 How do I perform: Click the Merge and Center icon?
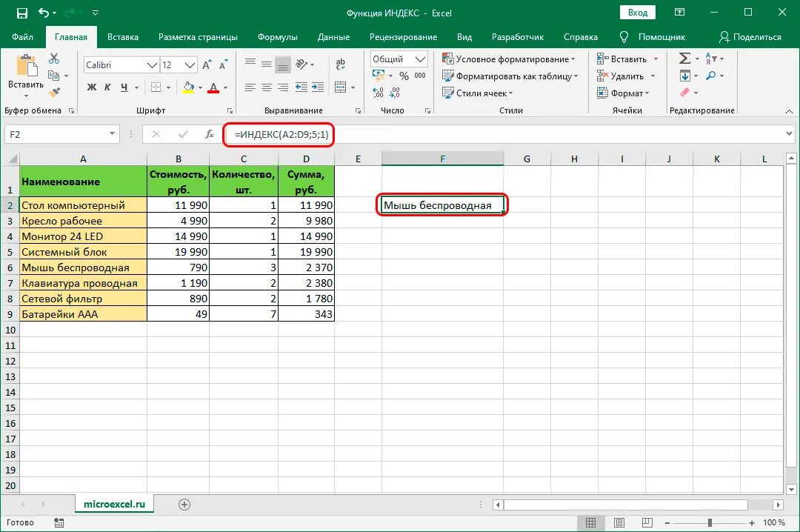(340, 87)
